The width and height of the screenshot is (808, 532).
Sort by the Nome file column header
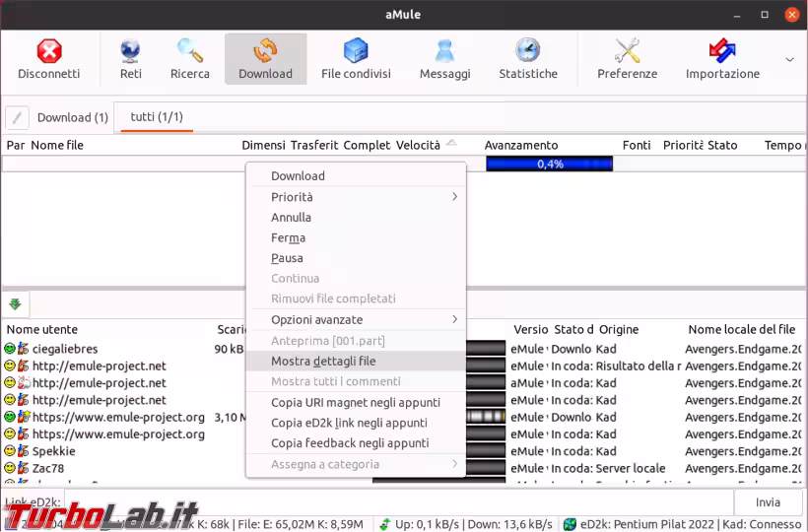(57, 145)
